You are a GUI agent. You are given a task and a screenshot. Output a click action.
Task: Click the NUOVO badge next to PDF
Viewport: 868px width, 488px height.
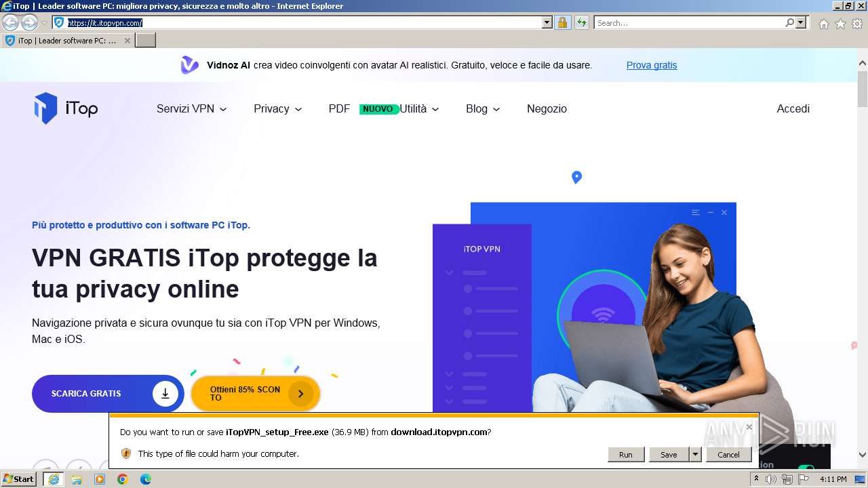pos(378,108)
